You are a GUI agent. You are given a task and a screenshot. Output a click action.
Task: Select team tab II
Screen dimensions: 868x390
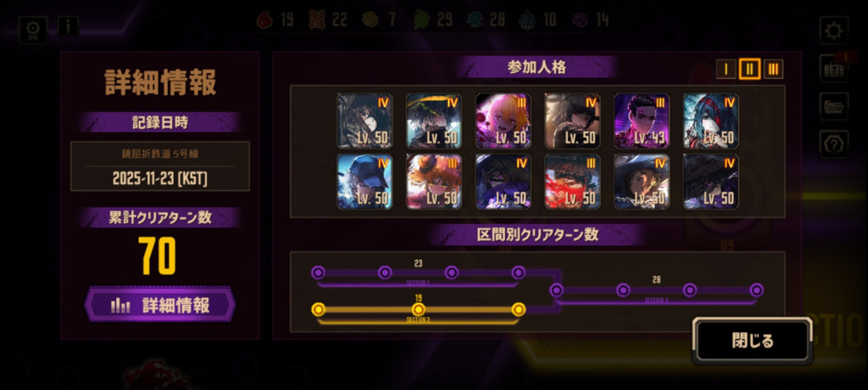(x=749, y=70)
